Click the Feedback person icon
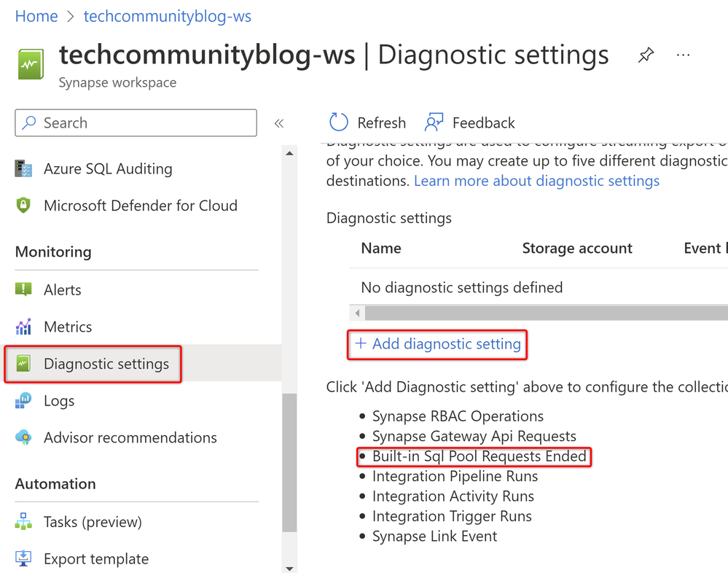 click(x=434, y=122)
